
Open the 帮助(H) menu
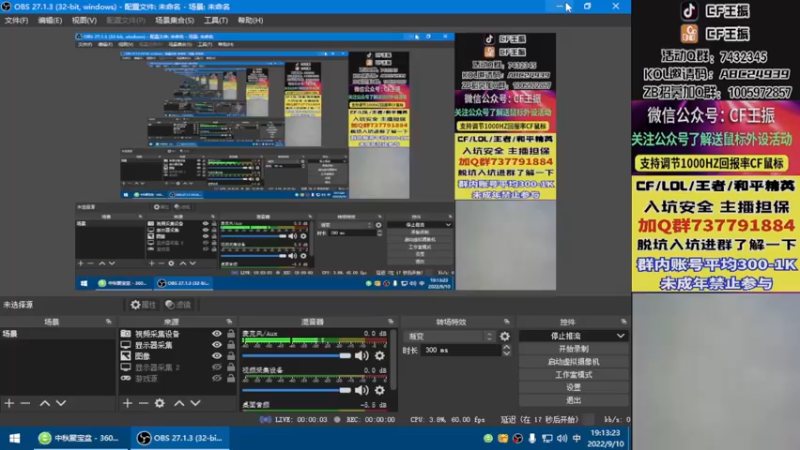pos(250,20)
